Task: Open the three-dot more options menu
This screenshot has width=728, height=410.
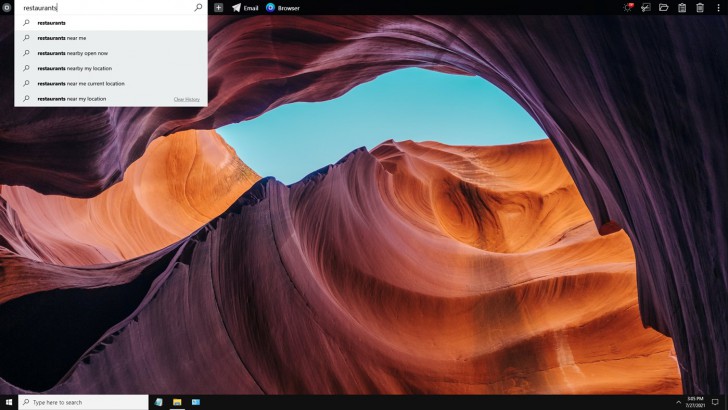Action: (718, 7)
